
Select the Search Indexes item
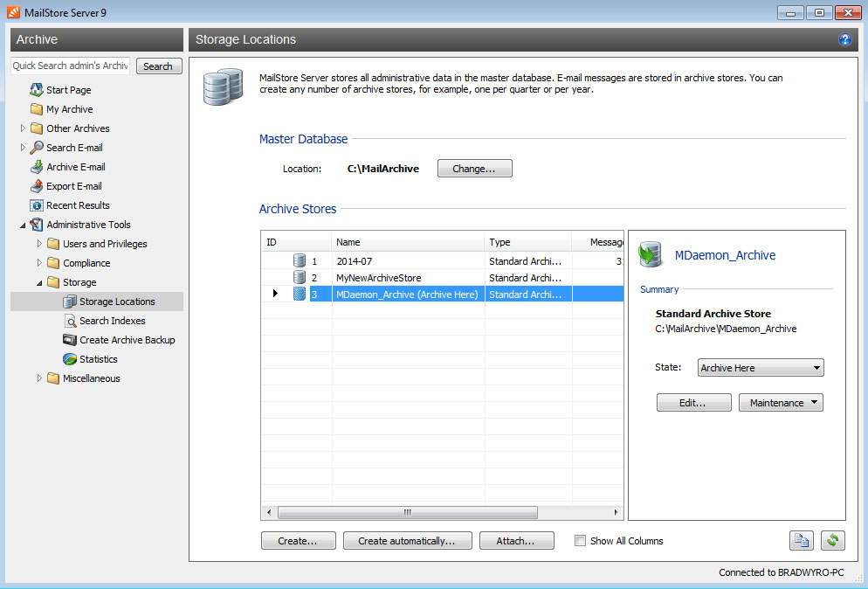click(x=112, y=321)
